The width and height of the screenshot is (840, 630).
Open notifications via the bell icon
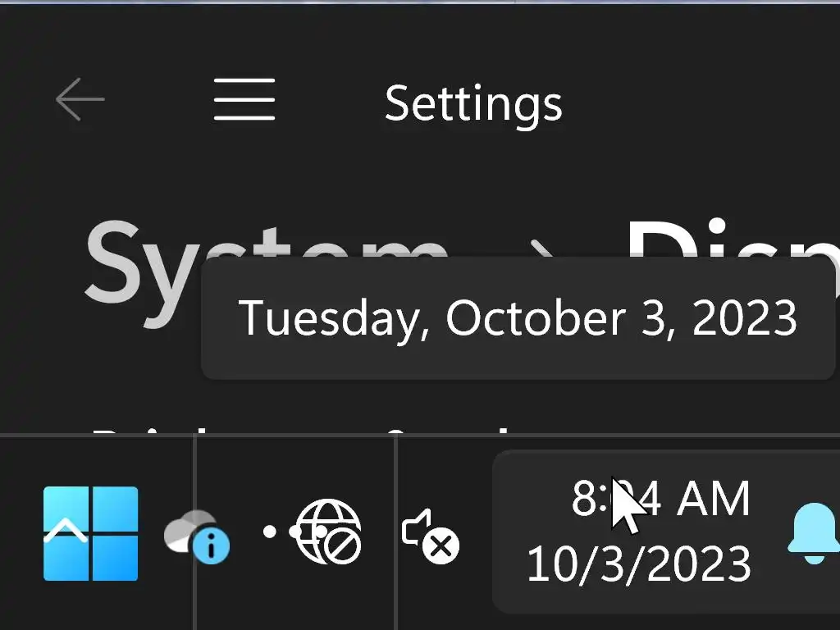(814, 533)
